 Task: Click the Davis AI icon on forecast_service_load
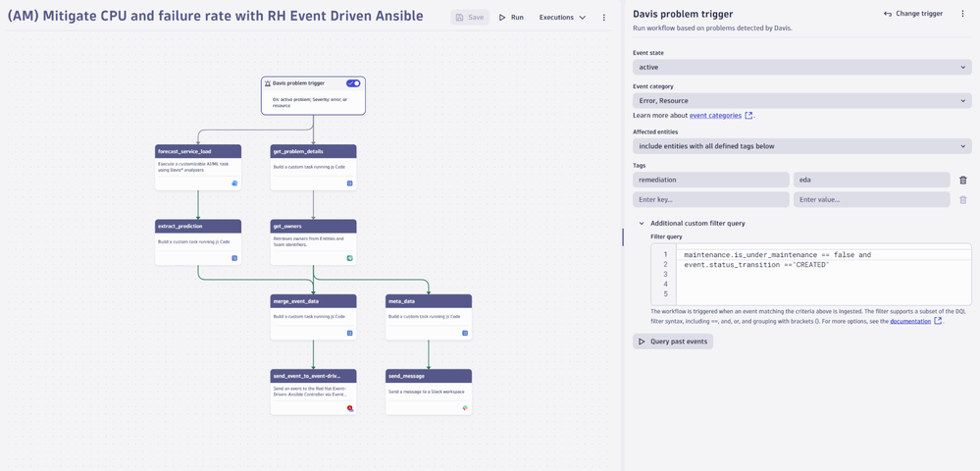(x=234, y=183)
